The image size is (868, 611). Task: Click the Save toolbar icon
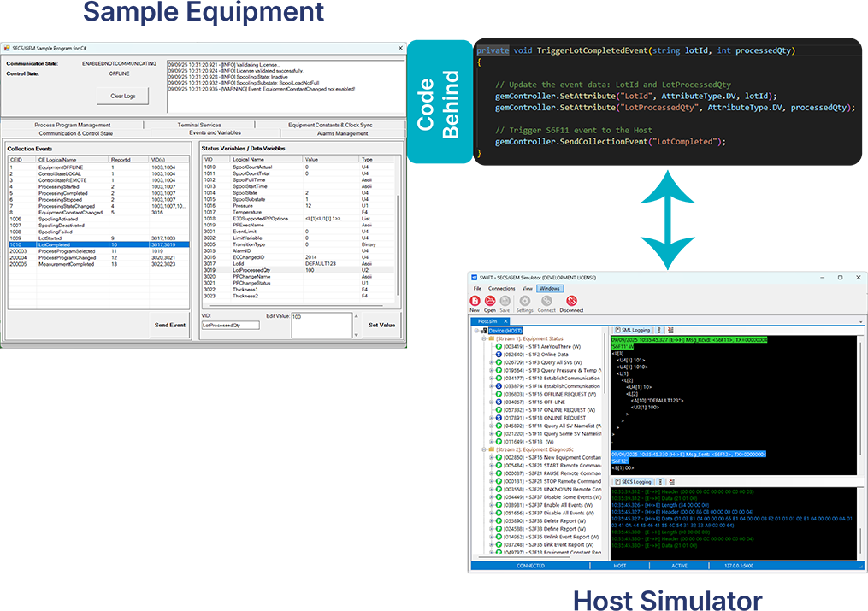point(505,301)
